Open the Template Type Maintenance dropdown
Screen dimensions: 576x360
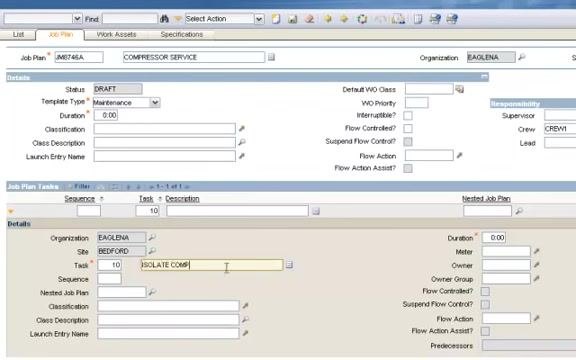coord(155,102)
